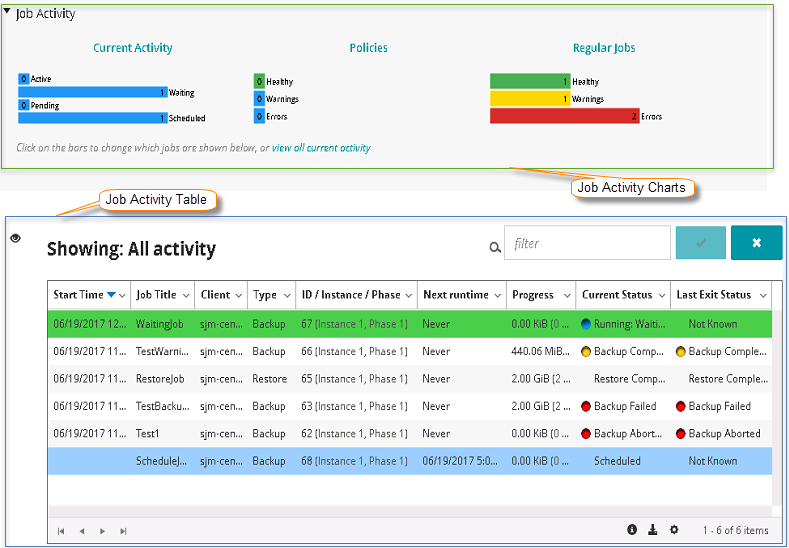Viewport: 789px width, 548px height.
Task: Open the Start Time column dropdown chevron
Action: click(x=122, y=296)
